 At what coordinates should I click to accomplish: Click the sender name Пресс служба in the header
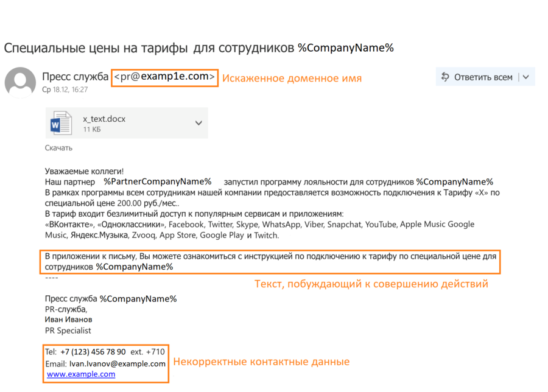[76, 77]
